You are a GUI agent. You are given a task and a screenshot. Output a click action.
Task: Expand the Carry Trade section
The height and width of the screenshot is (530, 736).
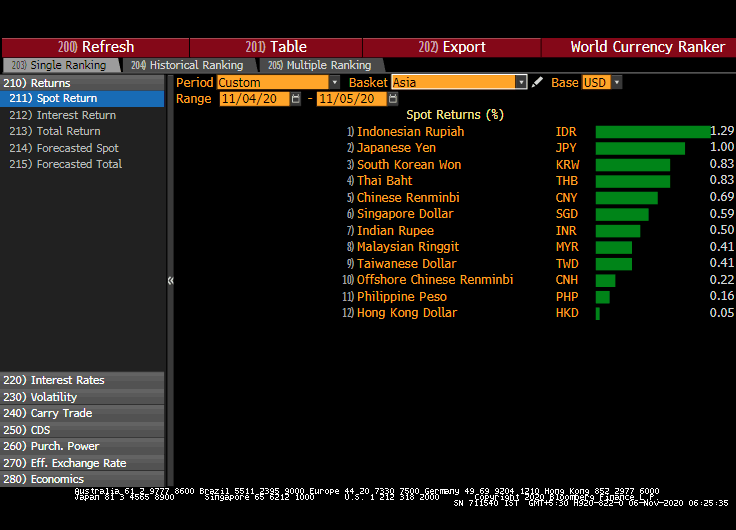click(61, 413)
